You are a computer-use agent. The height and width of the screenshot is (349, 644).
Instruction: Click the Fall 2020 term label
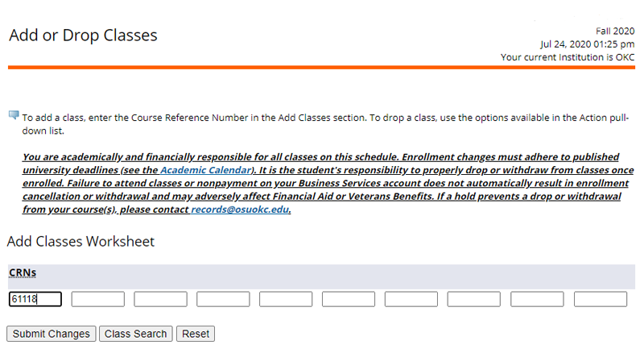[x=615, y=31]
